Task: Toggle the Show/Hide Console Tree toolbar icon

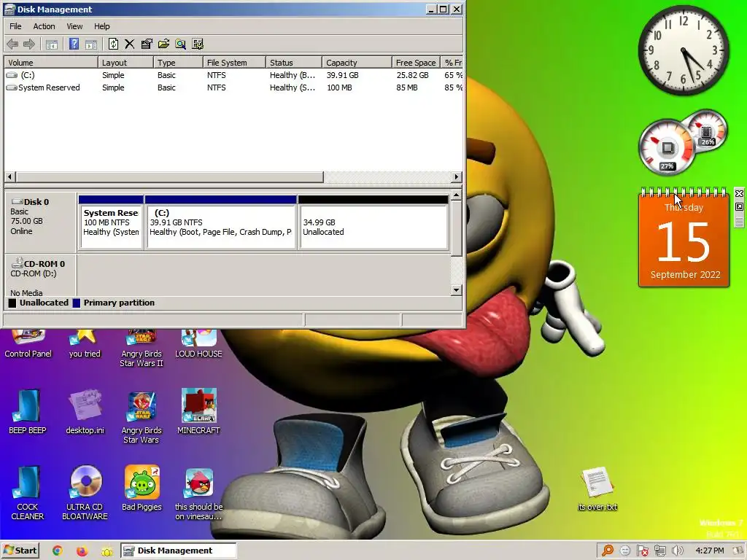Action: (52, 44)
